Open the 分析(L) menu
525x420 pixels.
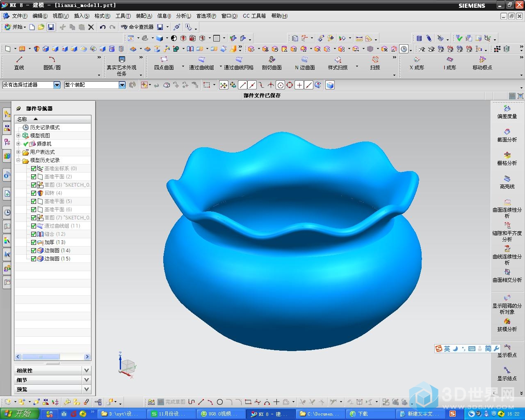point(183,16)
